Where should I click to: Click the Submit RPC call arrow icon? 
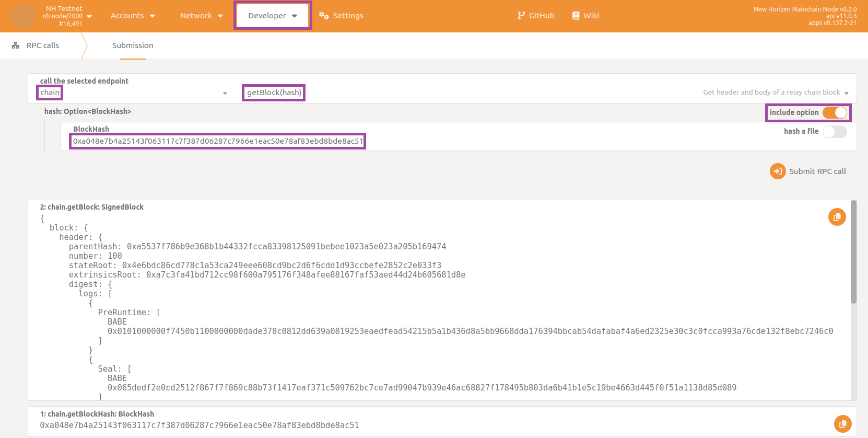[x=777, y=171]
